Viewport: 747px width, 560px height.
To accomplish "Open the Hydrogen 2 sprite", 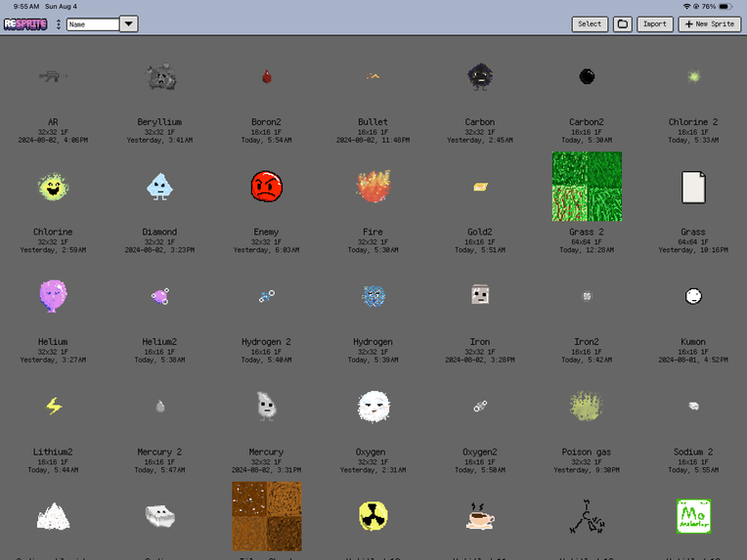I will click(x=266, y=296).
